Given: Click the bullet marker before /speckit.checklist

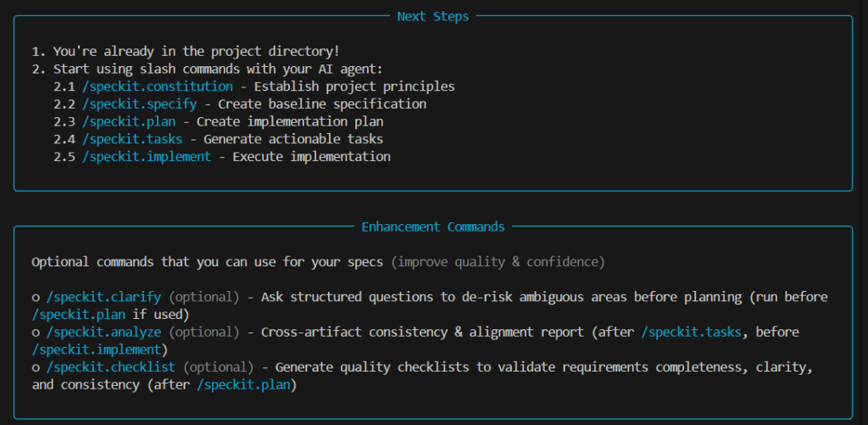Looking at the screenshot, I should [x=36, y=367].
